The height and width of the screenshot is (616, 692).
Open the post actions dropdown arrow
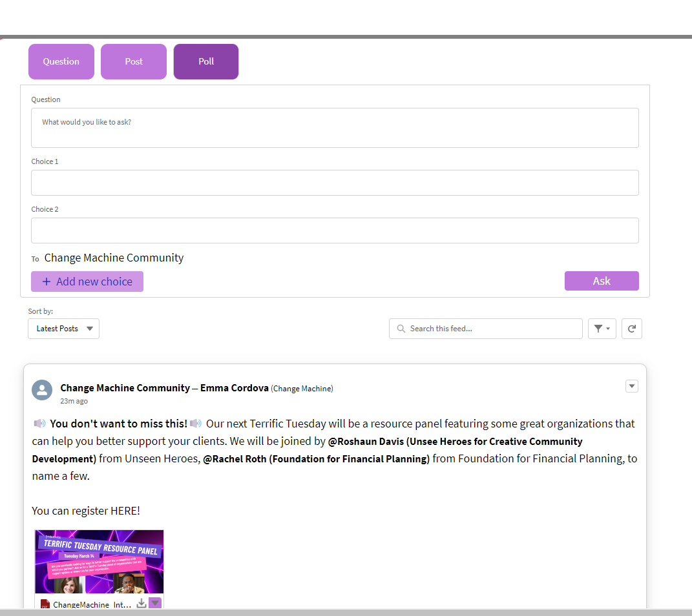pos(631,386)
